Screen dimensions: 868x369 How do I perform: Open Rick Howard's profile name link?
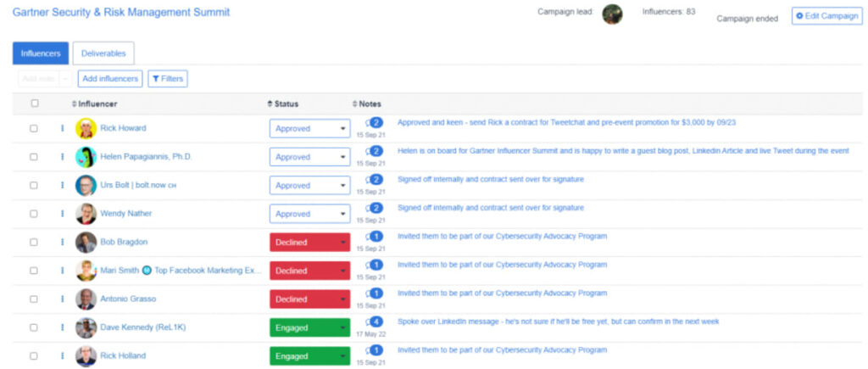pyautogui.click(x=123, y=128)
